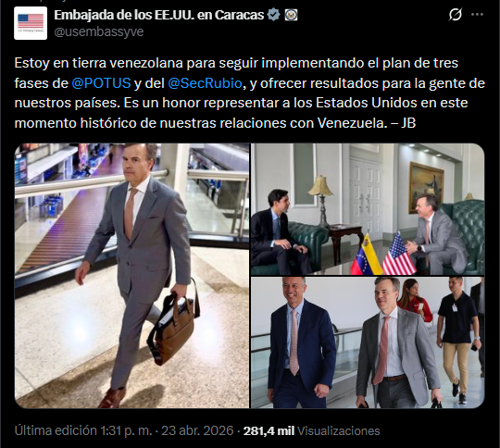The width and height of the screenshot is (500, 448).
Task: Open airport photo of man walking with briefcase
Action: point(131,276)
